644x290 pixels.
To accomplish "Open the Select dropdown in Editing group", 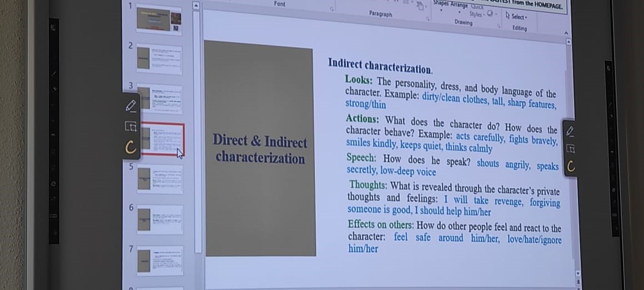I will 516,17.
